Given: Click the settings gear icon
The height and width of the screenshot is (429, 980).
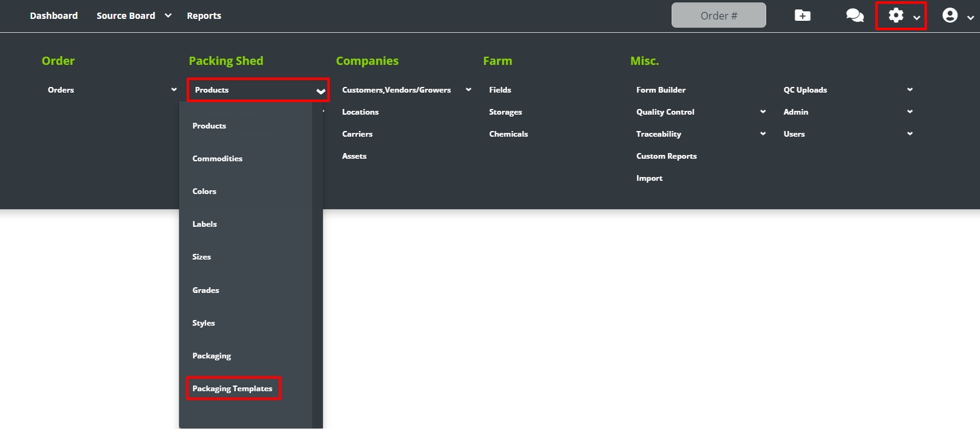Looking at the screenshot, I should point(895,16).
